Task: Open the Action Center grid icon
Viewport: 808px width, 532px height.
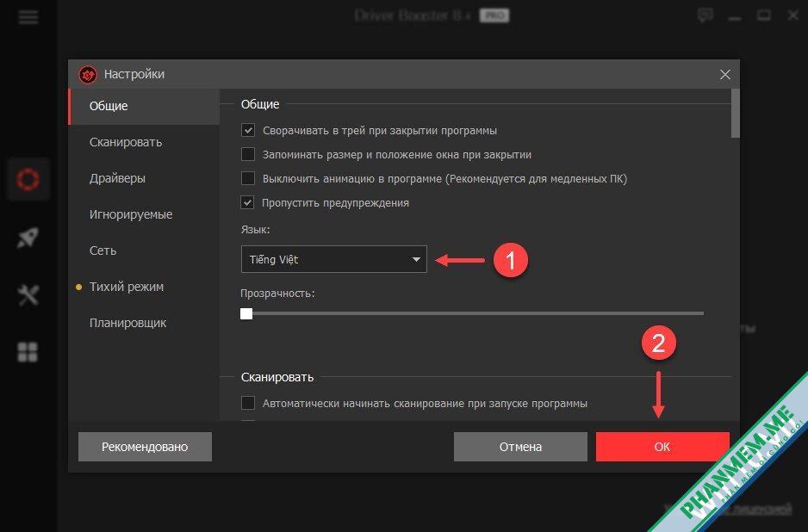Action: tap(28, 352)
